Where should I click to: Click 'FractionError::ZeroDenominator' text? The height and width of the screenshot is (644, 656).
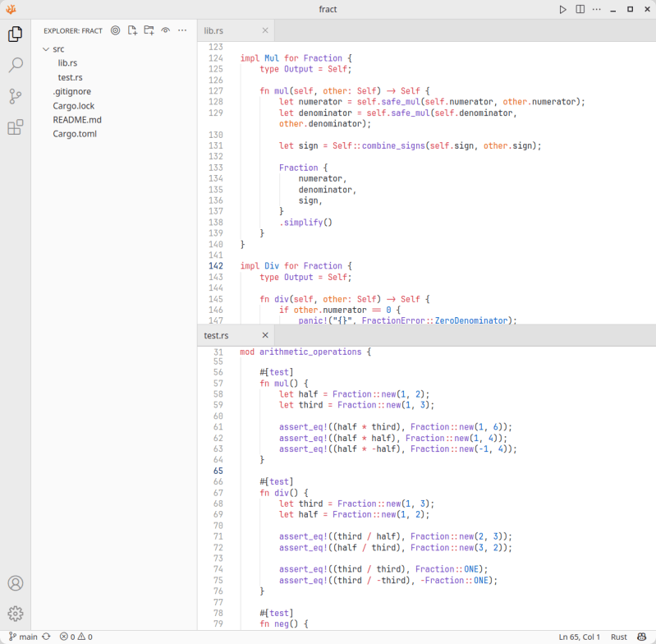pos(434,320)
